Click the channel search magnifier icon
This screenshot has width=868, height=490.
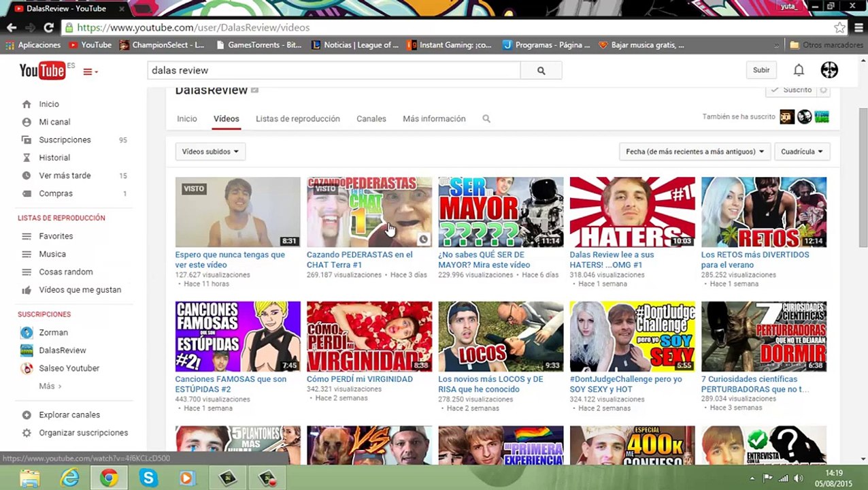(x=486, y=118)
